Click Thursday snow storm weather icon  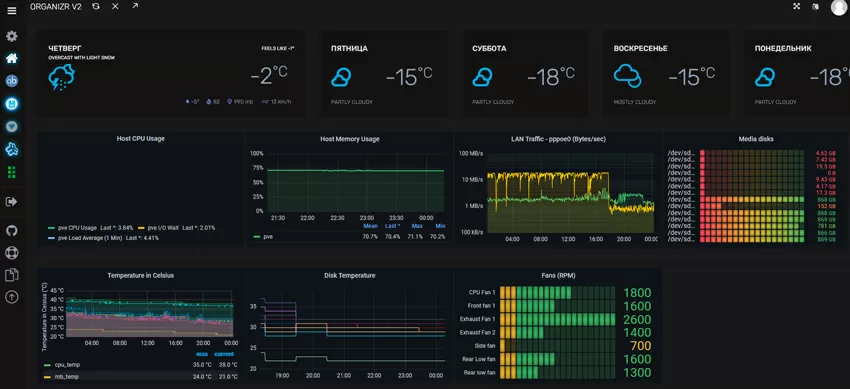[61, 77]
